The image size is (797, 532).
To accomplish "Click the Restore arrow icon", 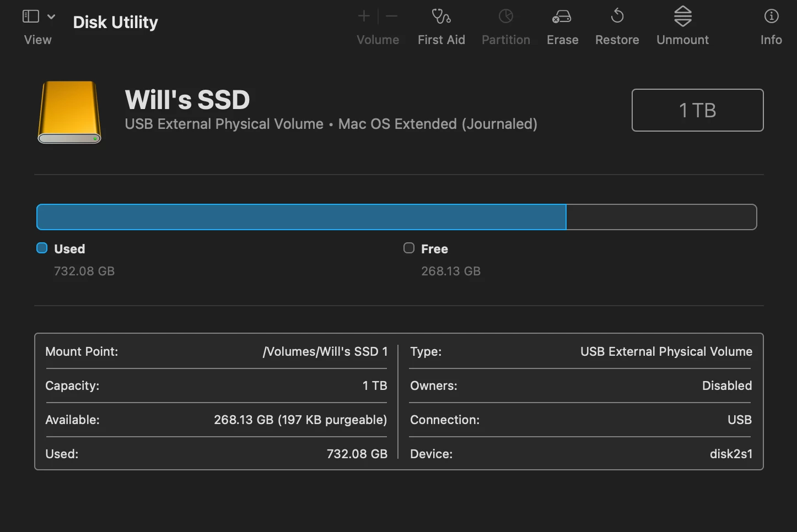I will point(617,16).
